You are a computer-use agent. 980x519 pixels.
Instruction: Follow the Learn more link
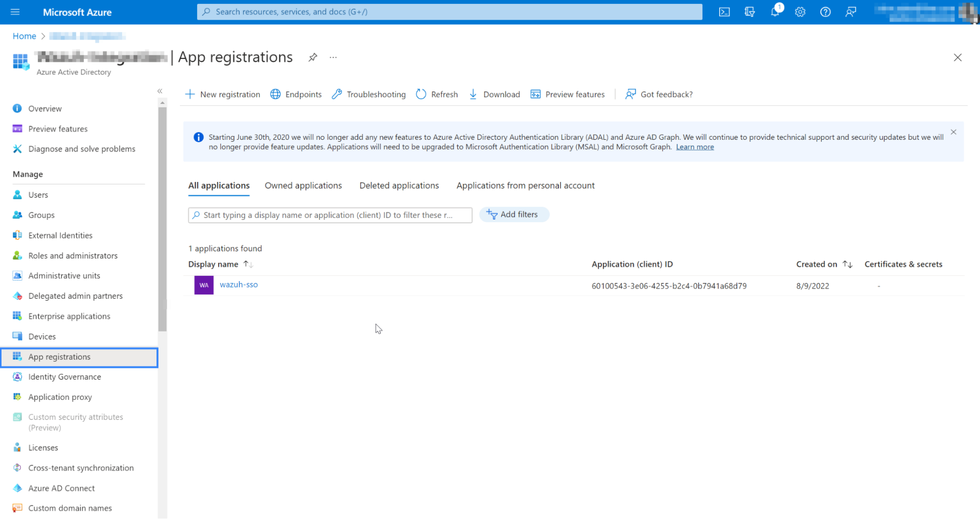pos(695,147)
